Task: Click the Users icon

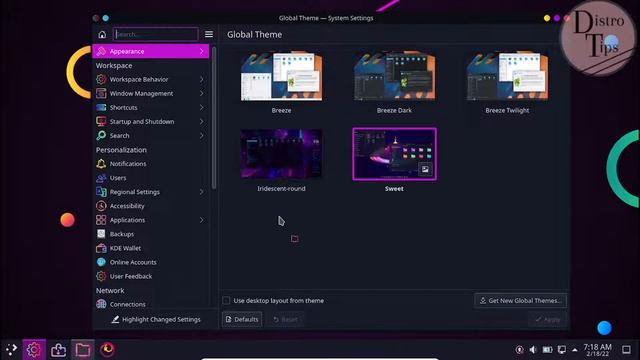Action: click(x=101, y=178)
